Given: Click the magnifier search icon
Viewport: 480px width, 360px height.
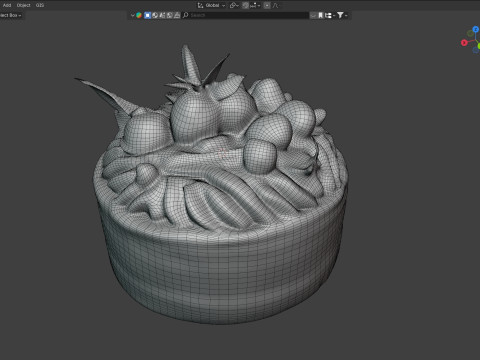Looking at the screenshot, I should coord(186,15).
